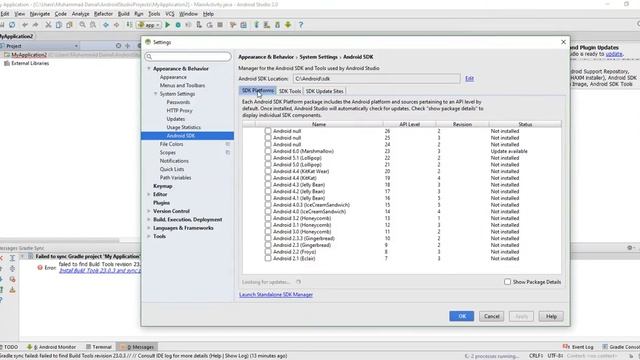Select Keymap in the settings tree
Screen dimensions: 640x360
pyautogui.click(x=162, y=186)
